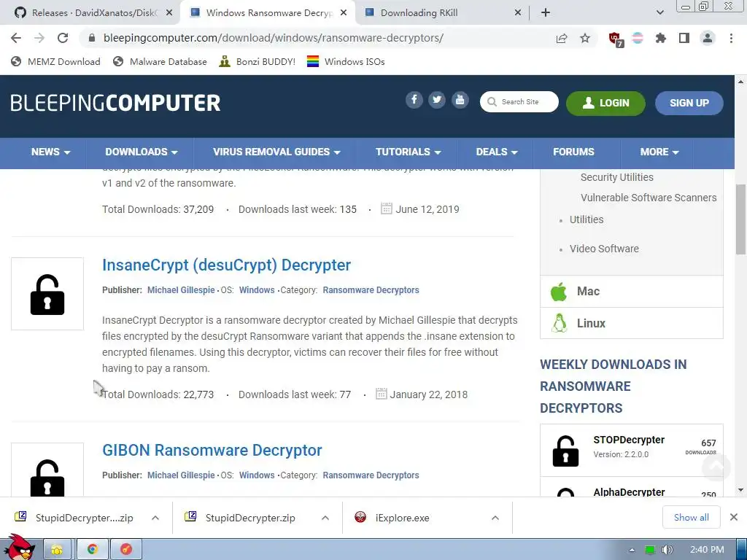Open the Malware Database bookmark
The image size is (747, 560).
(160, 61)
